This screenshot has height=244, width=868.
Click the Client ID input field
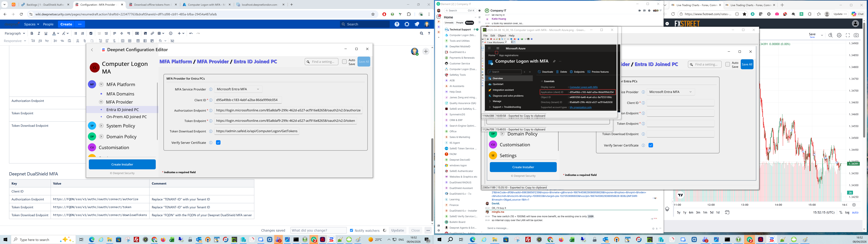pyautogui.click(x=248, y=100)
